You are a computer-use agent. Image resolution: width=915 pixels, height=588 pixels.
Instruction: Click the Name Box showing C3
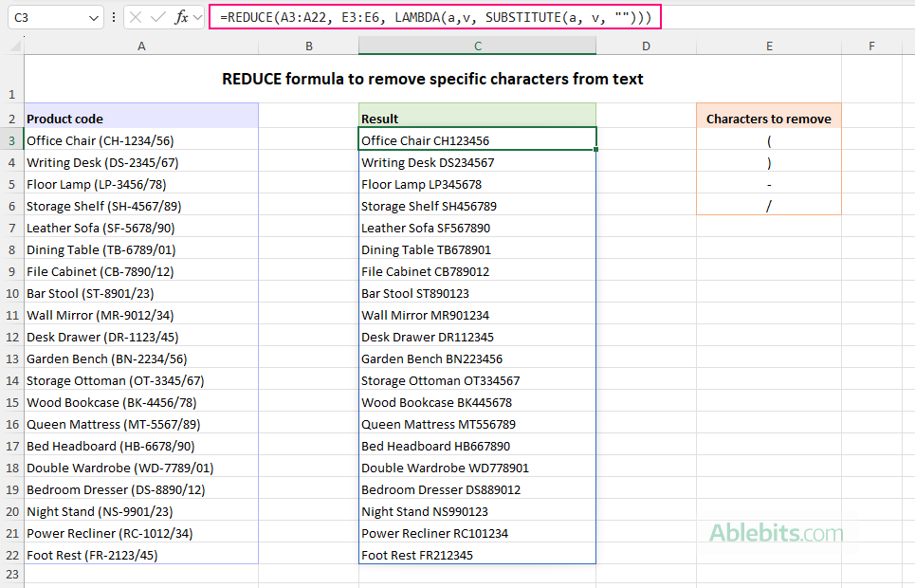coord(55,17)
